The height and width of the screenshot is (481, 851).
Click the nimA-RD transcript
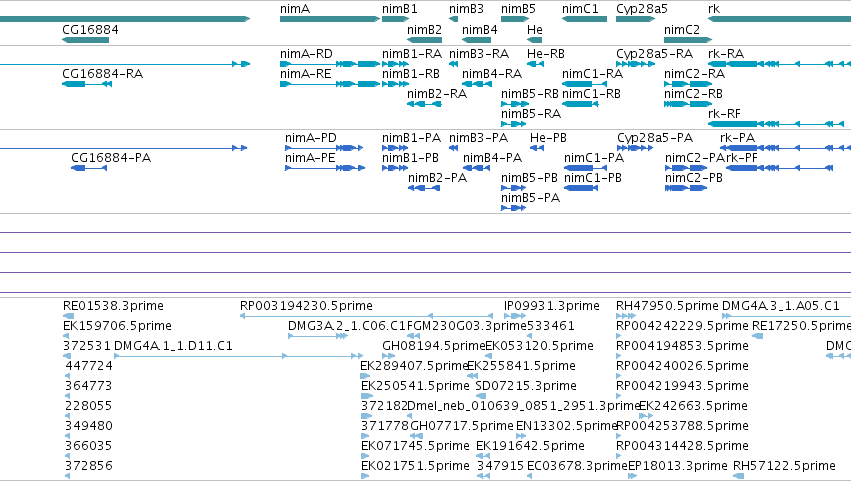point(330,64)
